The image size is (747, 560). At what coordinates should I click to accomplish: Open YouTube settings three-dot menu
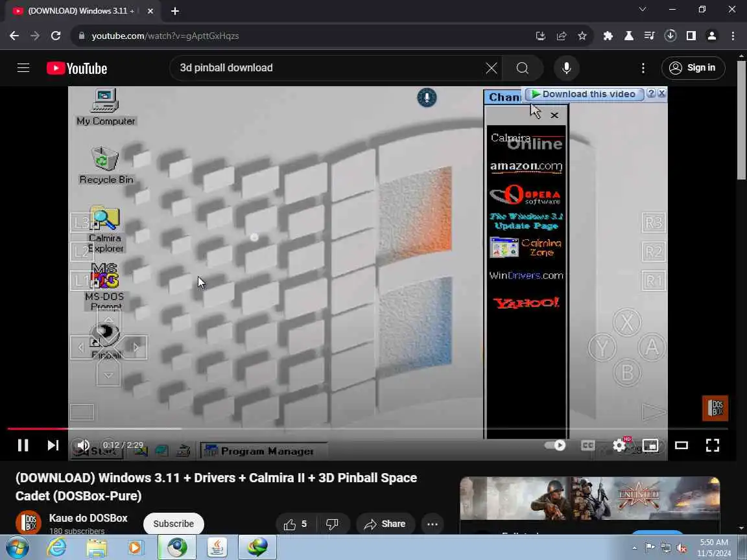(643, 68)
